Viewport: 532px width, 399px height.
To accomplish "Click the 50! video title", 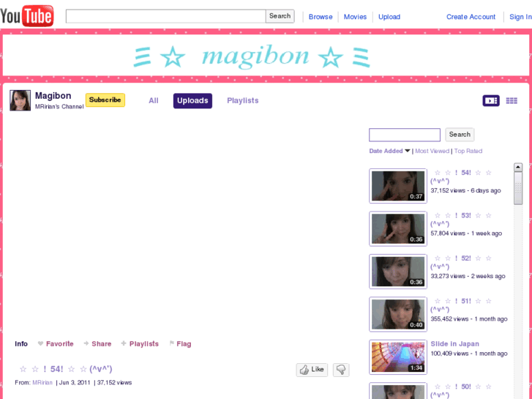I will tap(461, 390).
